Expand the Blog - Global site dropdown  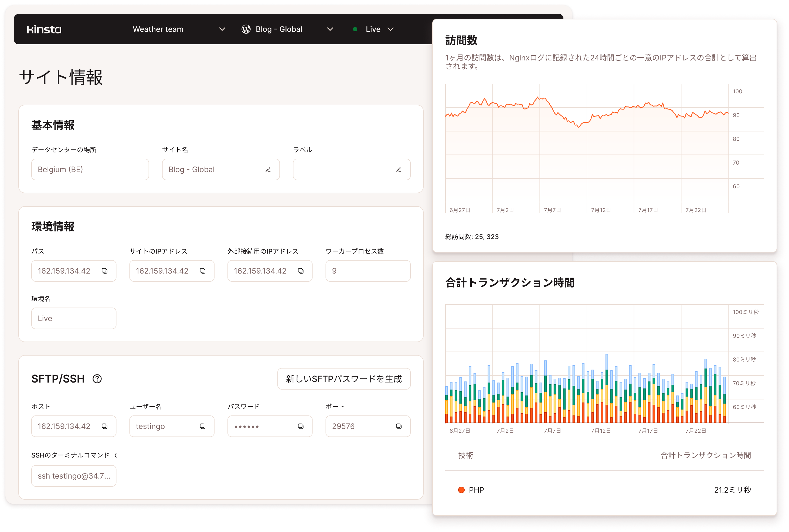329,29
